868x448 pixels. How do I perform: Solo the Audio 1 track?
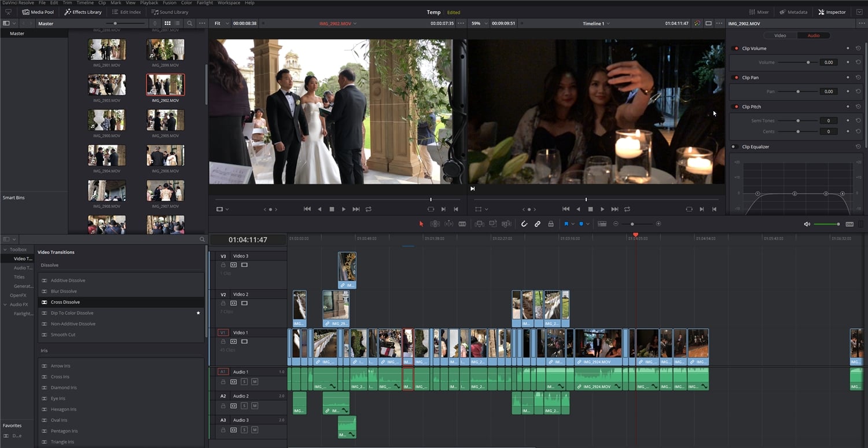pyautogui.click(x=244, y=382)
